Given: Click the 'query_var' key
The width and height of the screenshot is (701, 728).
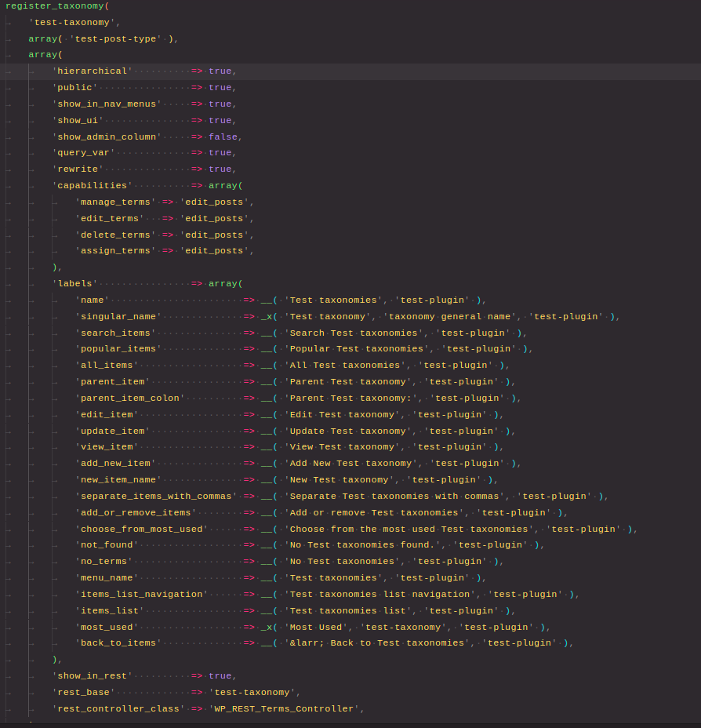Looking at the screenshot, I should click(83, 153).
